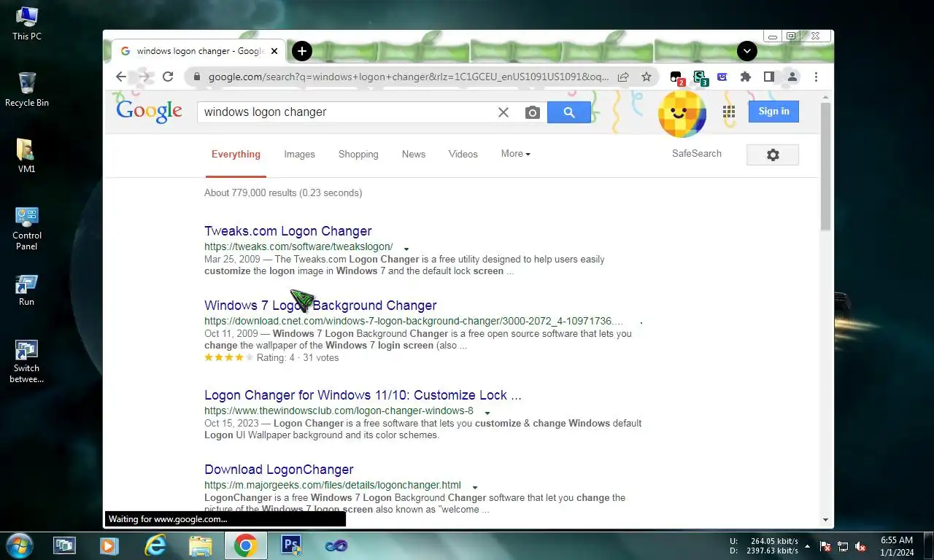Switch to Images results
This screenshot has height=560, width=934.
coord(299,154)
